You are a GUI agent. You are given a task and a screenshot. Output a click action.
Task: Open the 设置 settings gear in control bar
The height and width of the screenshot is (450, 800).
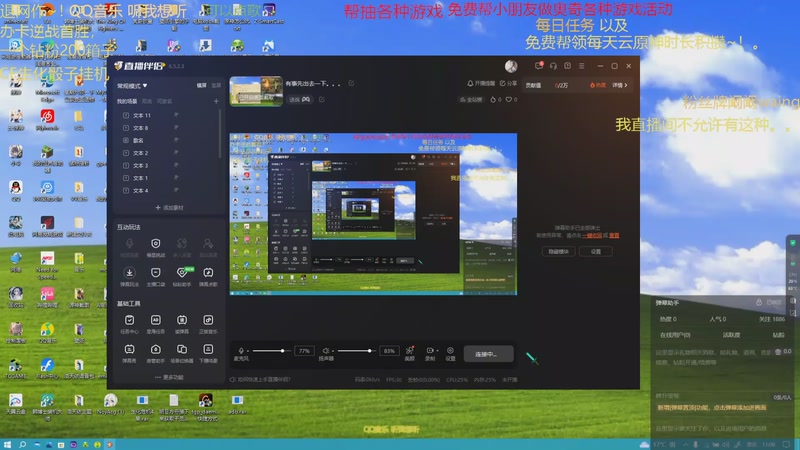point(451,353)
